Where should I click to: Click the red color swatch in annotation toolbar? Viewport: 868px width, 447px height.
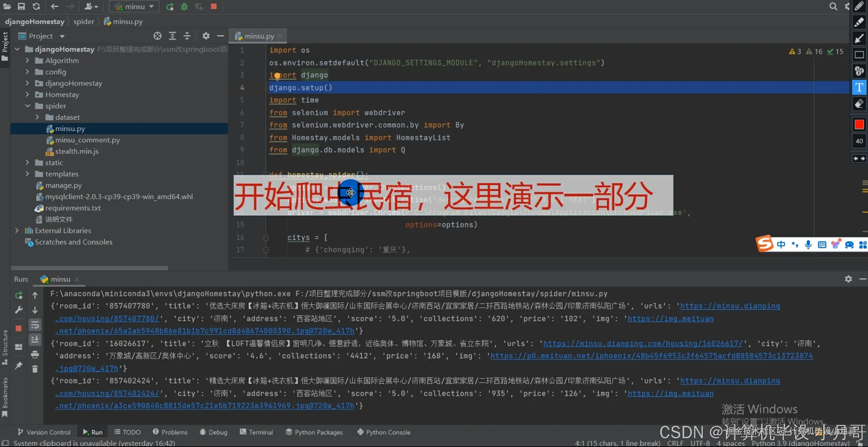click(x=859, y=124)
